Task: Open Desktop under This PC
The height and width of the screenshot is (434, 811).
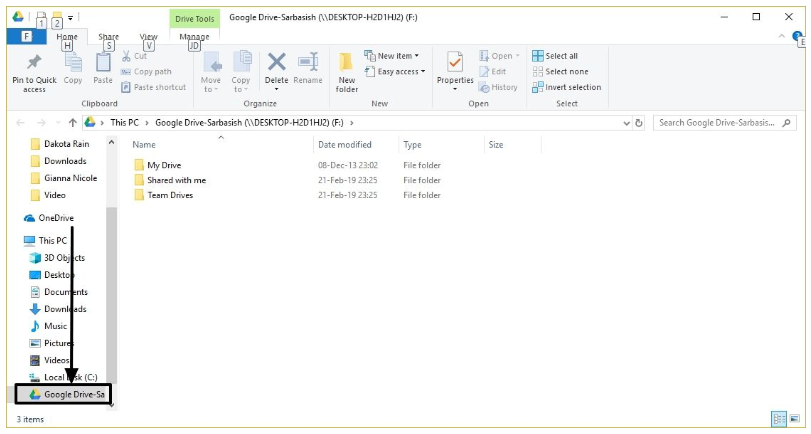Action: tap(52, 275)
